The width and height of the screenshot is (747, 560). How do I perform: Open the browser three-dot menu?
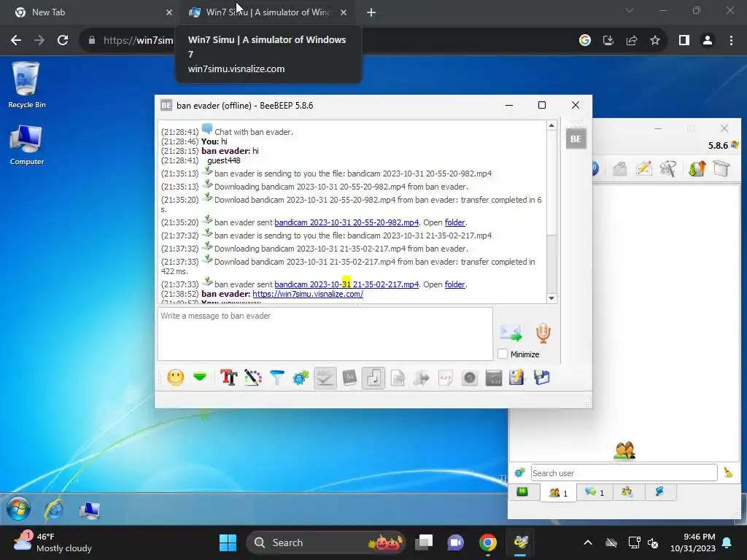click(x=731, y=41)
